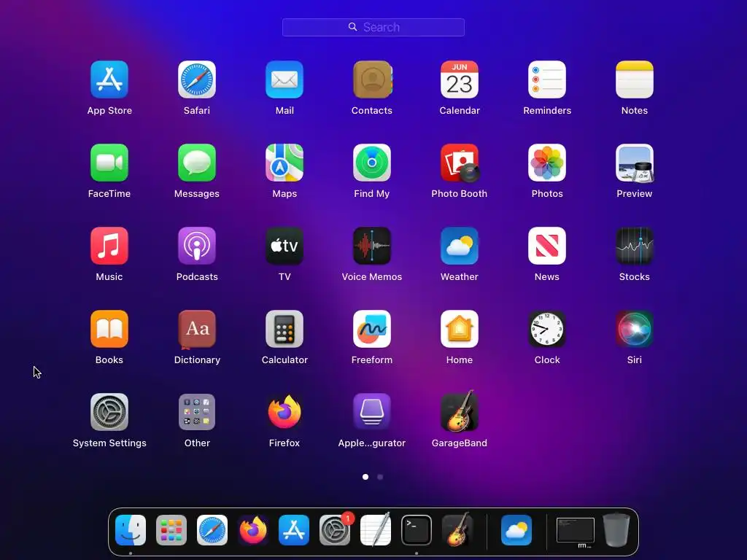Open the App Store from Launchpad grid

[109, 79]
